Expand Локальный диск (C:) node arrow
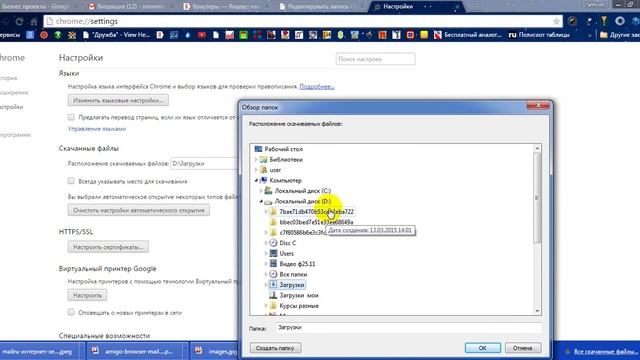Viewport: 640px width, 360px height. 261,191
